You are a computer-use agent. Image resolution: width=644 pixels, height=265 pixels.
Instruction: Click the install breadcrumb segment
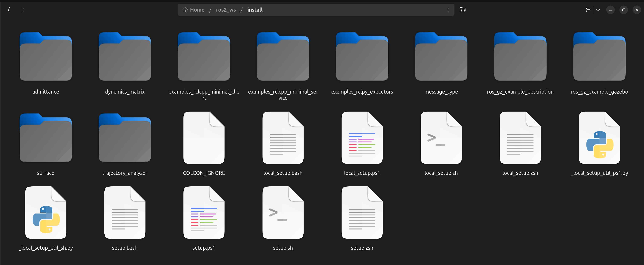pyautogui.click(x=255, y=10)
